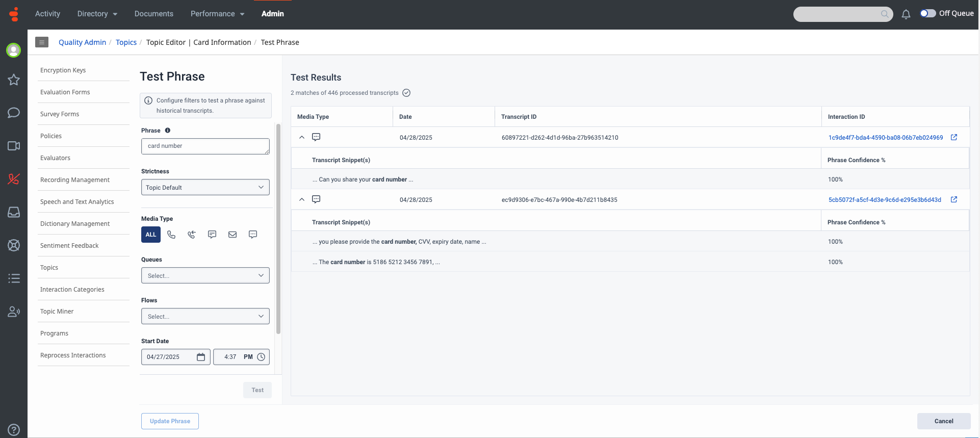Select the voice call media type filter
Image resolution: width=980 pixels, height=438 pixels.
171,235
